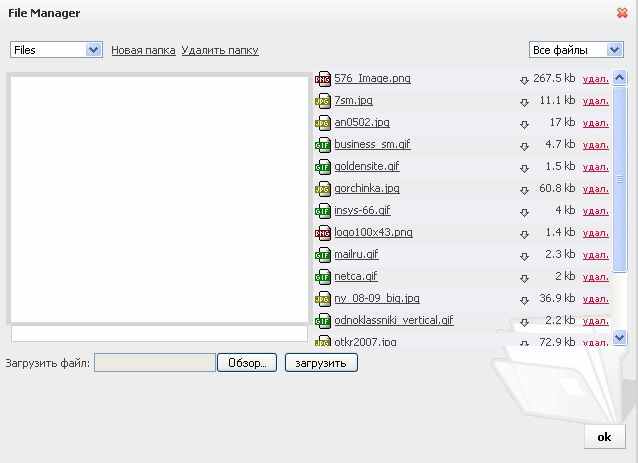Image resolution: width=638 pixels, height=463 pixels.
Task: Download 7sm.jpg using its arrow icon
Action: tap(524, 103)
